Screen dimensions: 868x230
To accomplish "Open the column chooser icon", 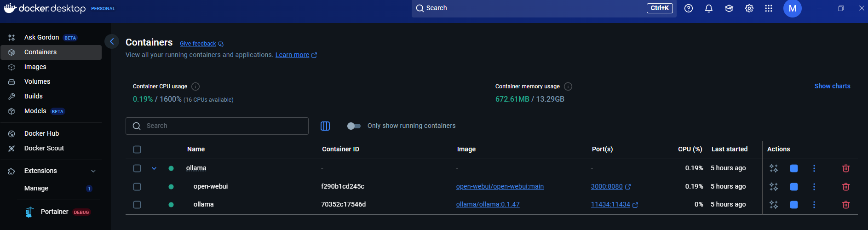I will point(325,126).
